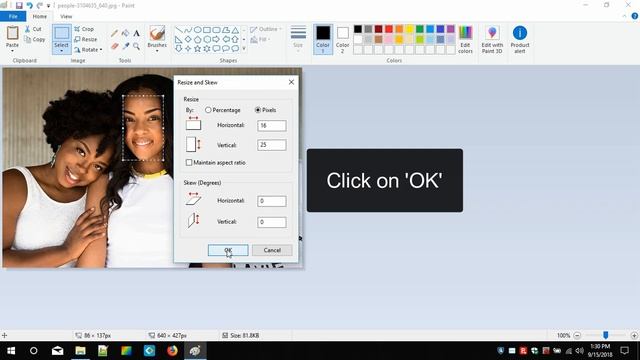Select the Pixels radio button
Screen dimensions: 640x360
tap(258, 110)
